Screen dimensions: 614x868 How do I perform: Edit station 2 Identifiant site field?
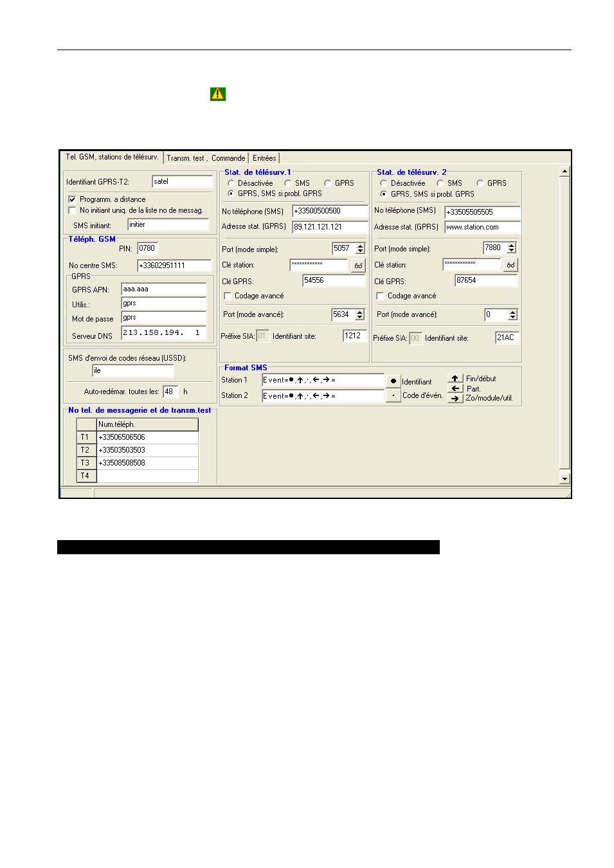(507, 338)
